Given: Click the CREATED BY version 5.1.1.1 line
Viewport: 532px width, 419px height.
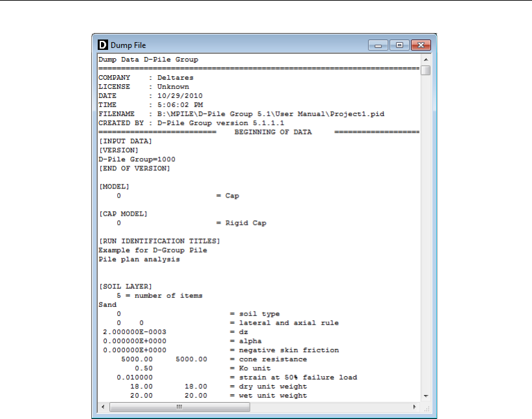Looking at the screenshot, I should (x=192, y=123).
